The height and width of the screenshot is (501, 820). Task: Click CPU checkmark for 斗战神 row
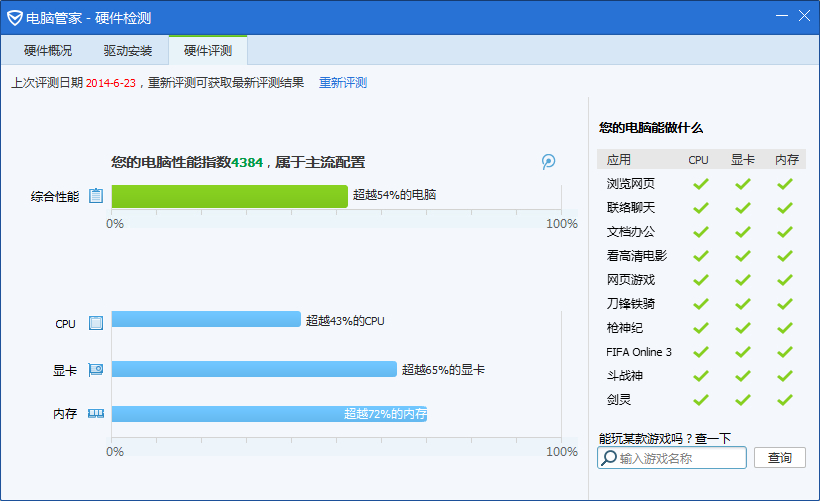click(701, 375)
